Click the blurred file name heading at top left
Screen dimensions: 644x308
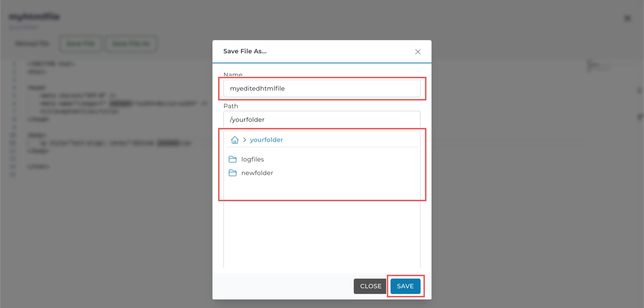point(34,17)
